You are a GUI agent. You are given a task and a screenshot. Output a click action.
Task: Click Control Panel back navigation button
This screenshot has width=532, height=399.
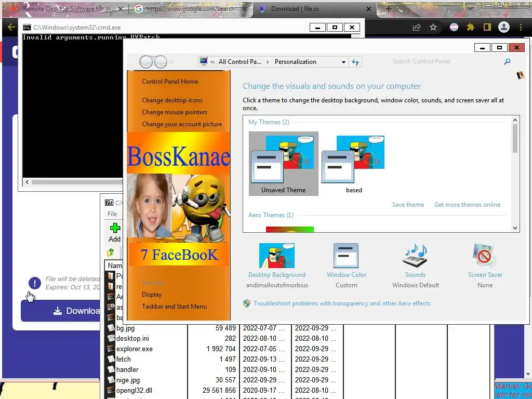[x=146, y=62]
